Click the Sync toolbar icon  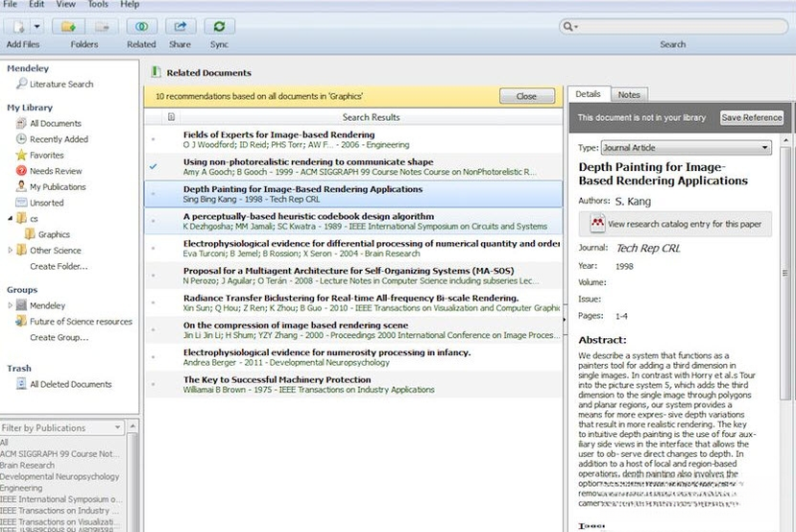pos(219,26)
